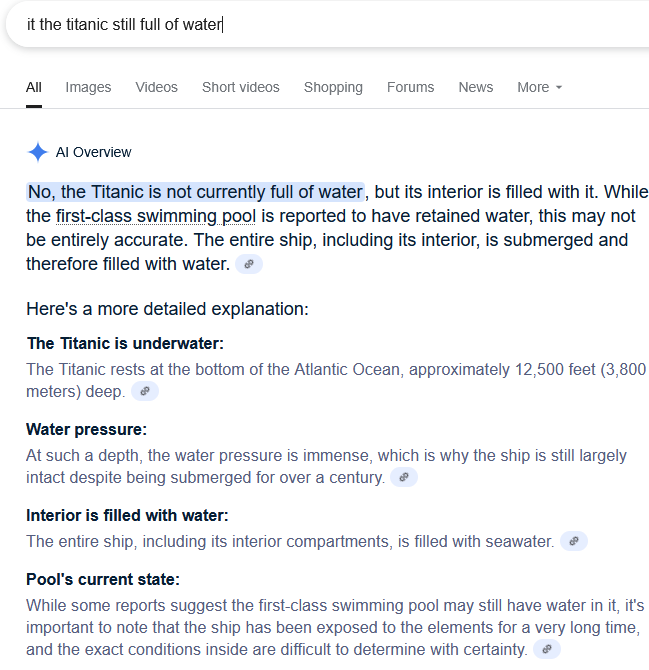Go to the Forums tab
This screenshot has height=670, width=649.
click(x=411, y=87)
